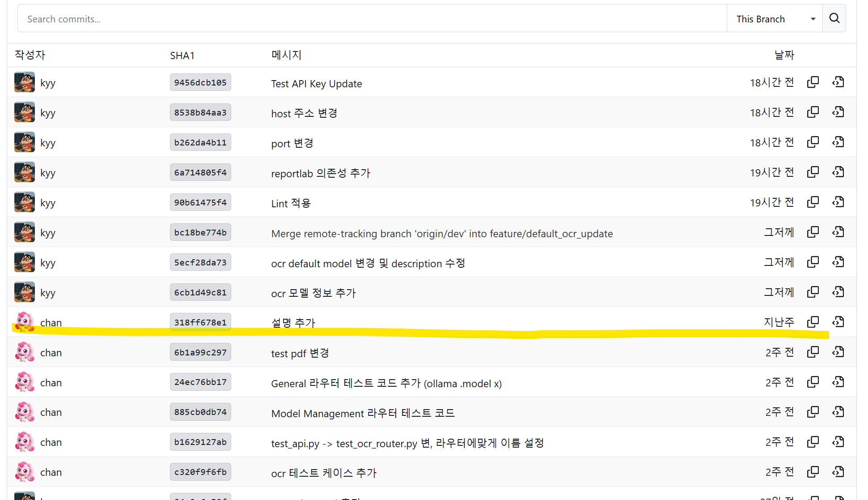868x500 pixels.
Task: View files at commit 885cb0db74
Action: pyautogui.click(x=838, y=412)
